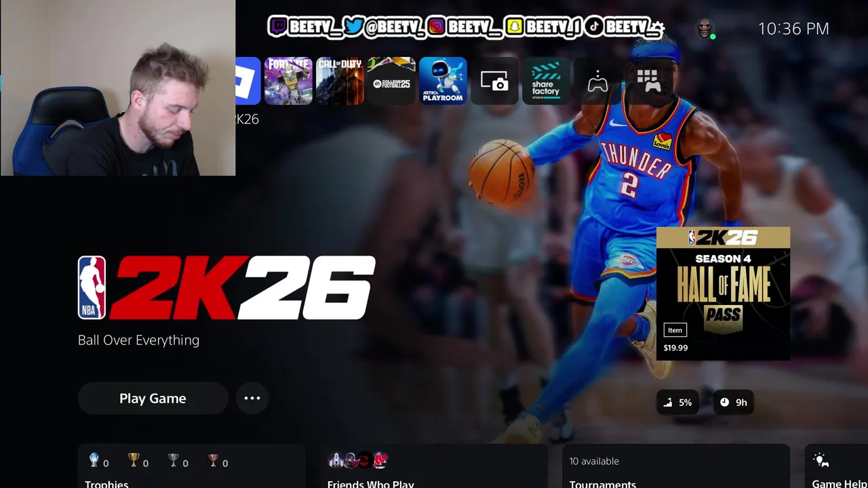The height and width of the screenshot is (488, 868).
Task: Click the gold trophy count icon
Action: coord(134,460)
